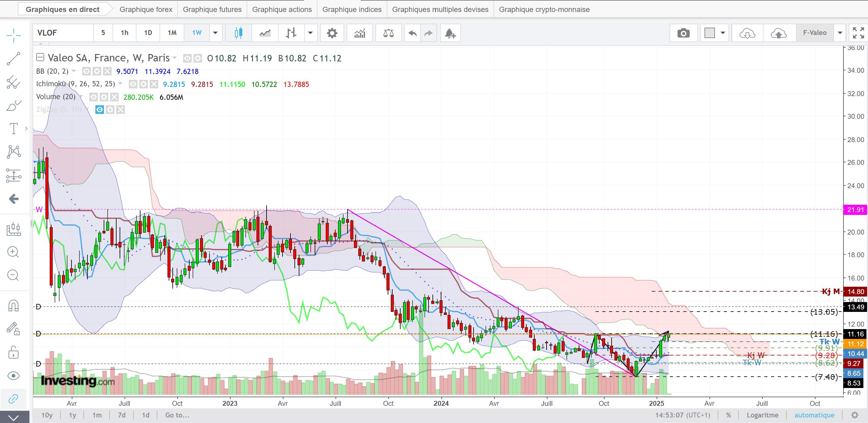Expand the timeframe dropdown next to 1W
Image resolution: width=868 pixels, height=423 pixels.
coord(215,33)
